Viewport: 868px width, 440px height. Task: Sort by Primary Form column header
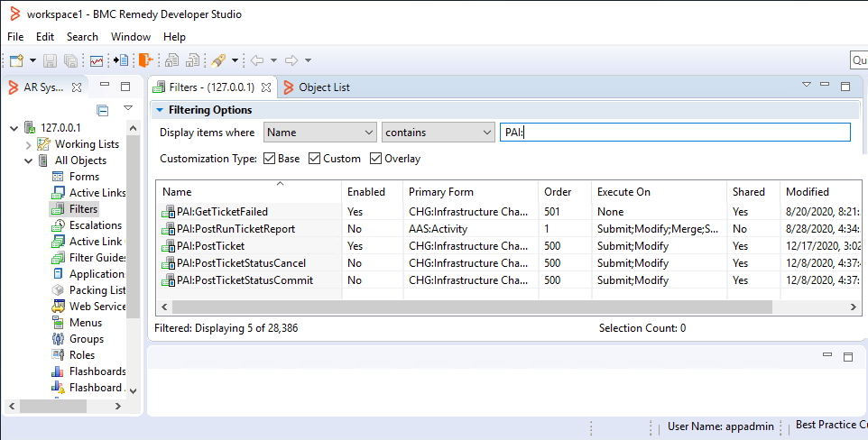(x=470, y=192)
